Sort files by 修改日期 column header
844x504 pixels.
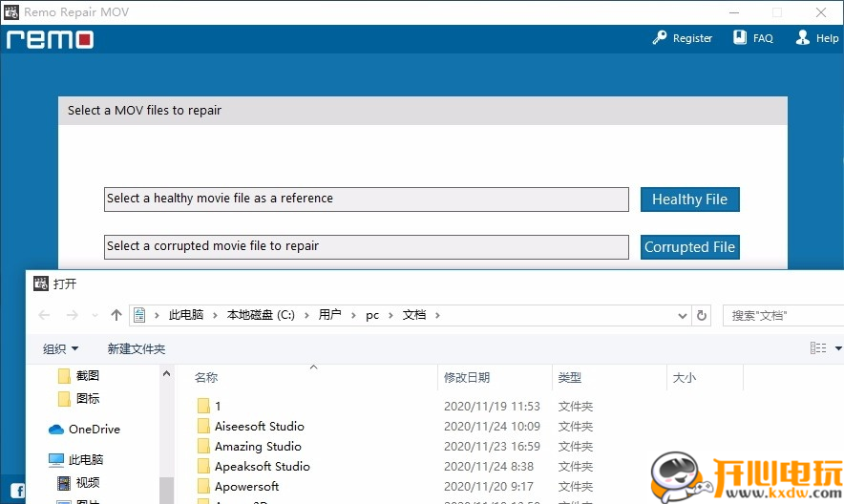[467, 378]
